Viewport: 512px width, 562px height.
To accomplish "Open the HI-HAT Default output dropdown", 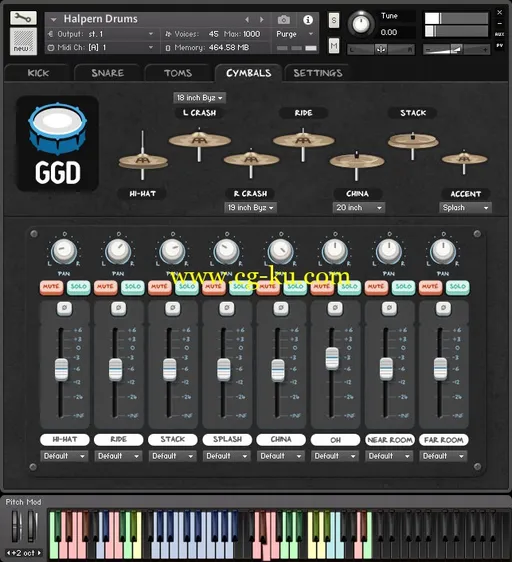I will tap(64, 456).
